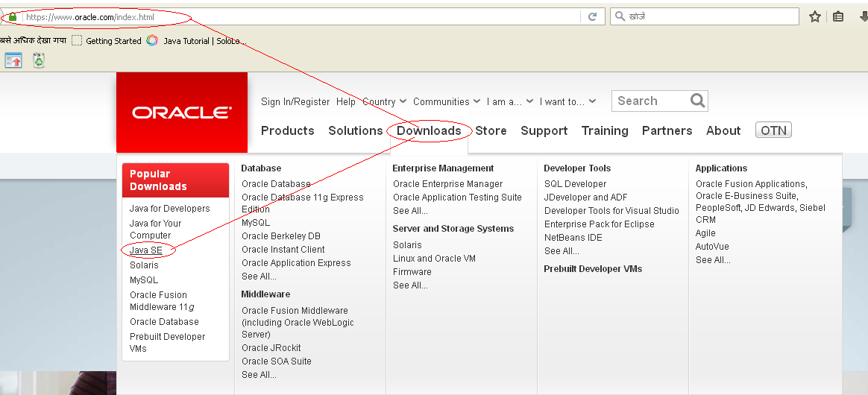Open Oracle Fusion Middleware 11g link
Image resolution: width=868 pixels, height=395 pixels.
pyautogui.click(x=162, y=301)
